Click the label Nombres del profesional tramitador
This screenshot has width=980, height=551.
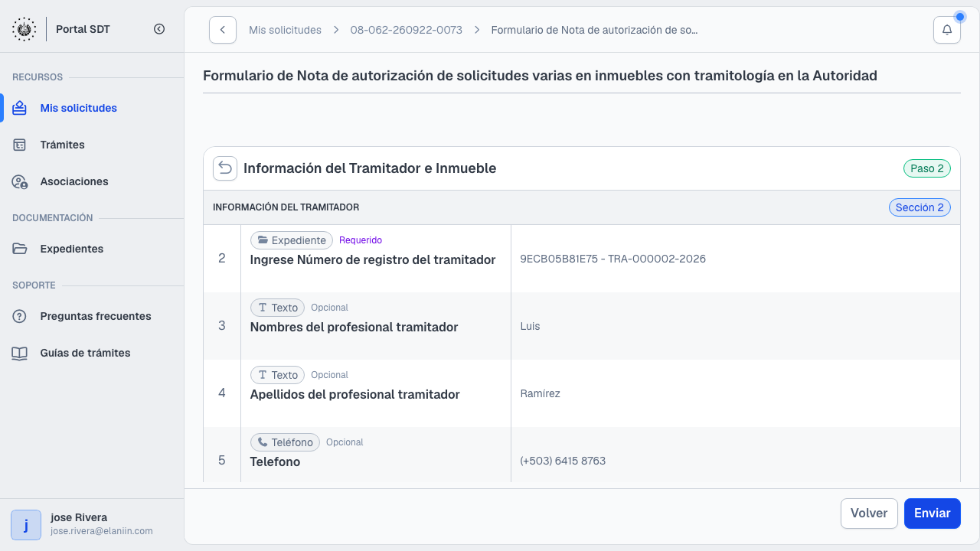[x=354, y=327]
